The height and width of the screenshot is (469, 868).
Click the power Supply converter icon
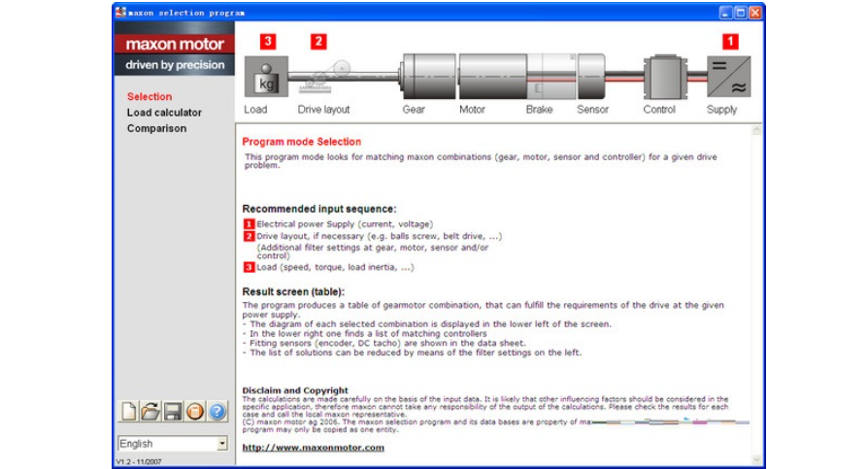tap(727, 76)
